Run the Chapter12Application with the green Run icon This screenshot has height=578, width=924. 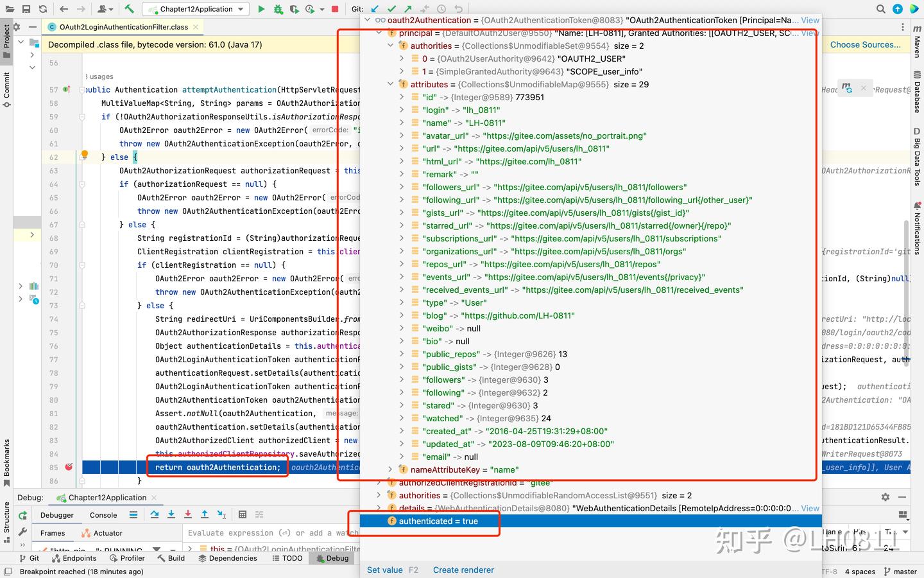262,9
